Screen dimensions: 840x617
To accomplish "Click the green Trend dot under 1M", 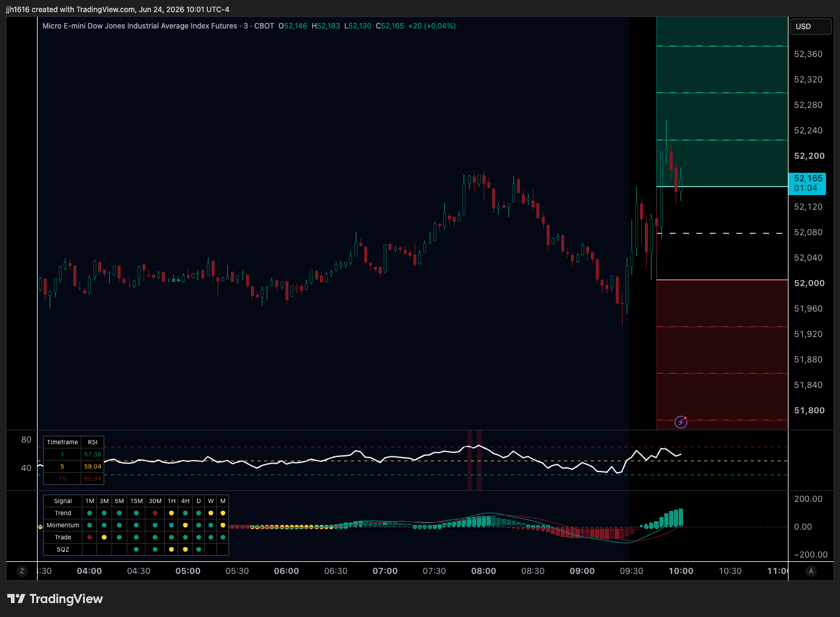I will tap(90, 513).
